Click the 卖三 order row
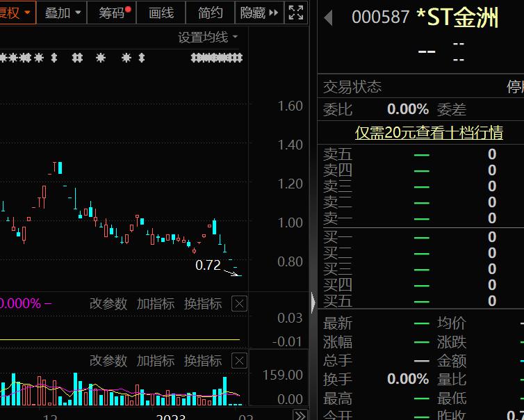The width and height of the screenshot is (524, 420). (x=420, y=186)
